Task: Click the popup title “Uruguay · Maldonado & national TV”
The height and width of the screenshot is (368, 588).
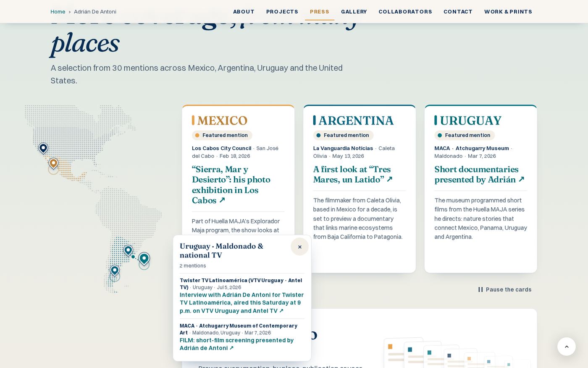Action: [221, 251]
